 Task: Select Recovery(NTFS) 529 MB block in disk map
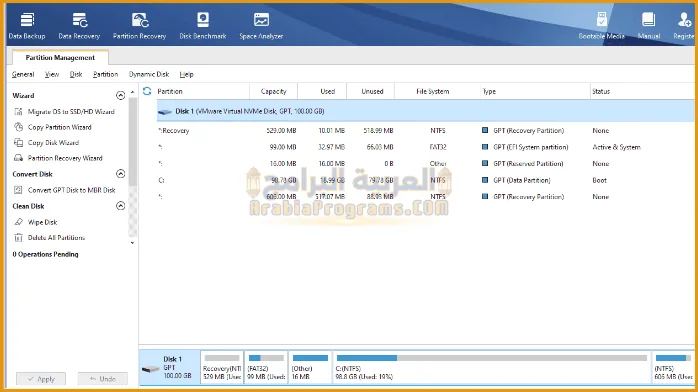[x=222, y=368]
